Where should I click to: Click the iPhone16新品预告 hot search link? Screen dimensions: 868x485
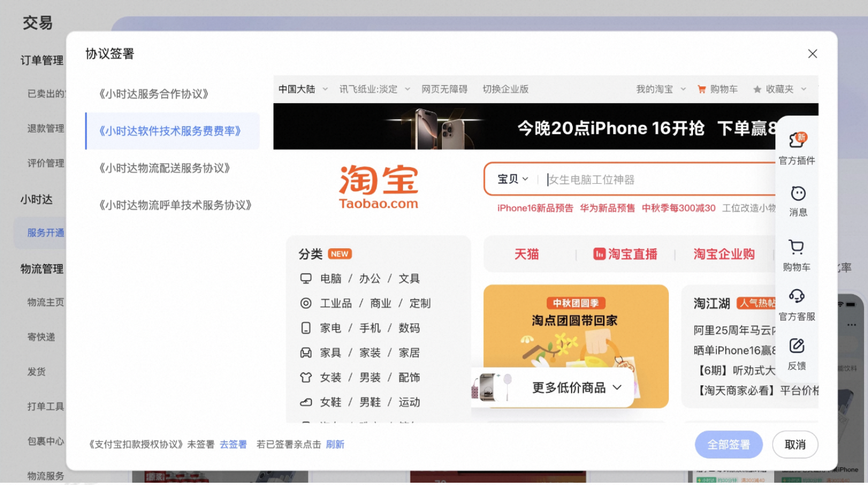coord(535,209)
